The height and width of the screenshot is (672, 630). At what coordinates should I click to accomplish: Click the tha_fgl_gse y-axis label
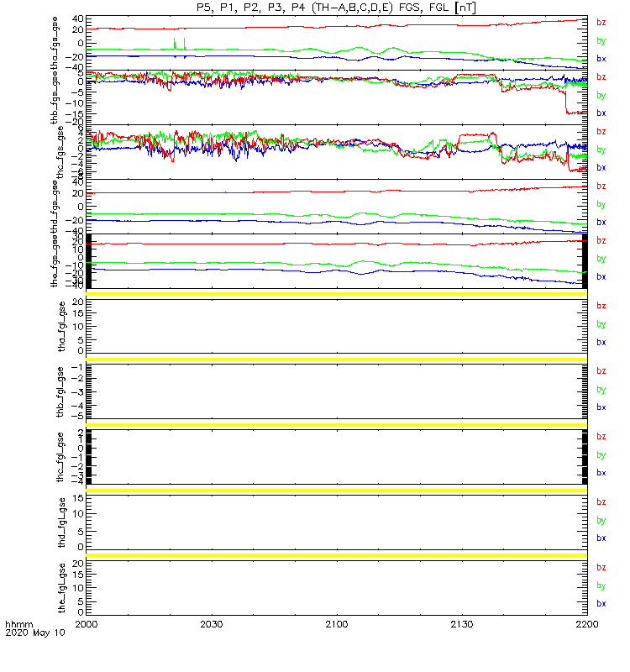point(62,327)
